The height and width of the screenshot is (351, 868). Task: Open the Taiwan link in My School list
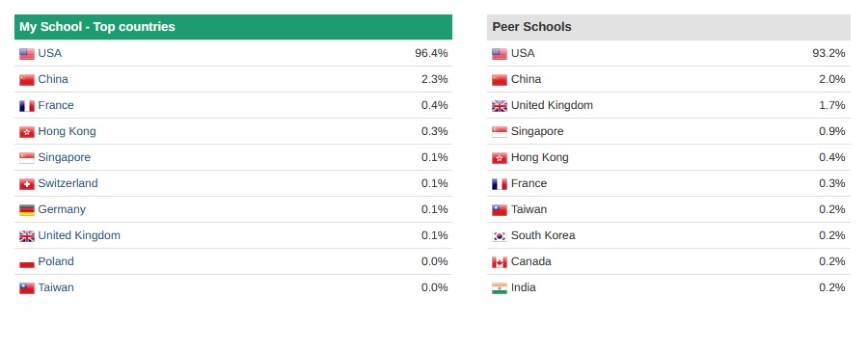pos(55,287)
